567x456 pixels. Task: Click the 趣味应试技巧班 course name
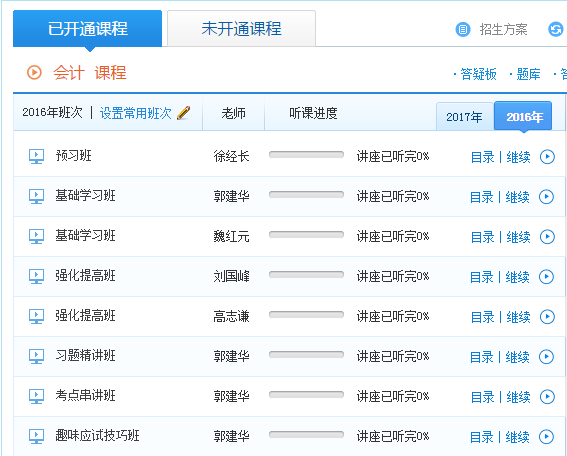coord(97,435)
